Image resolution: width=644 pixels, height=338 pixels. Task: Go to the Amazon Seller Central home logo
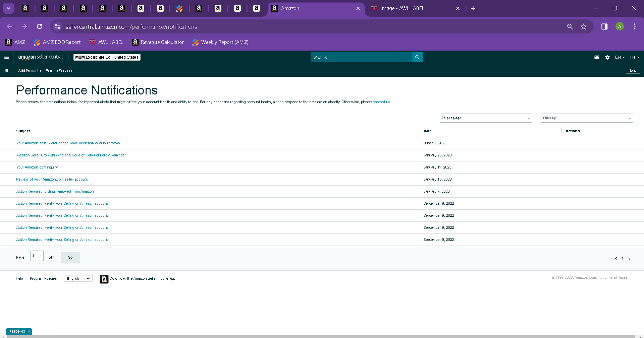click(x=41, y=57)
